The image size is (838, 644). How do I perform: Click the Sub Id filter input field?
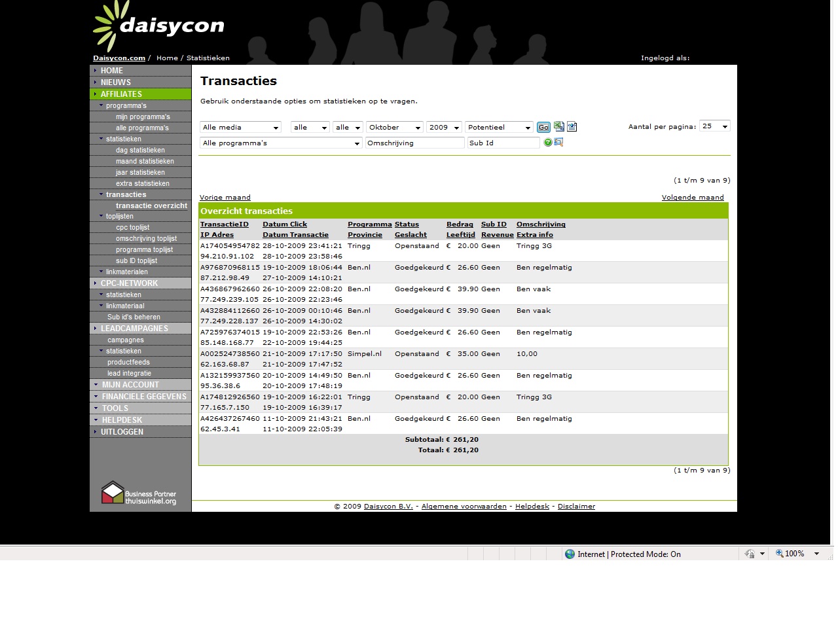[x=503, y=143]
